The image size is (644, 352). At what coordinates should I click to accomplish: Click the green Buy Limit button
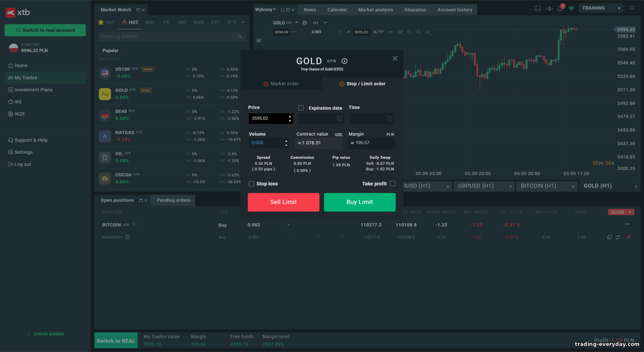tap(360, 202)
